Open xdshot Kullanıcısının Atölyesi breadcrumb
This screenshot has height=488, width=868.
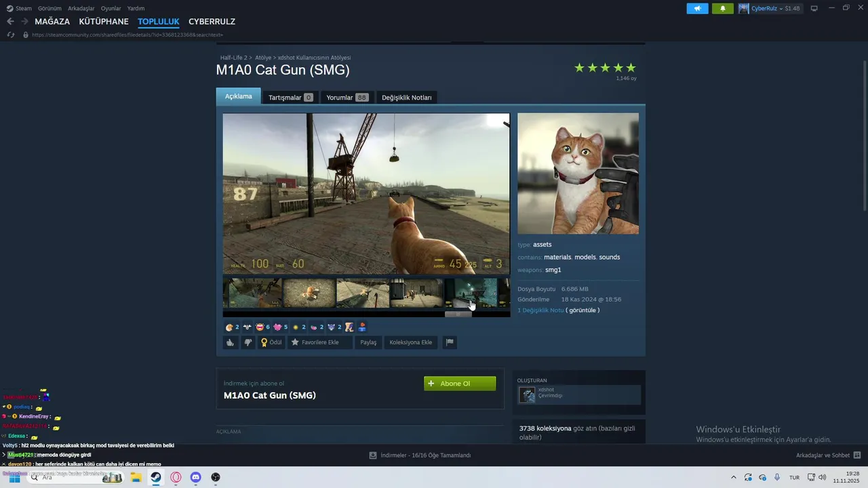coord(314,58)
